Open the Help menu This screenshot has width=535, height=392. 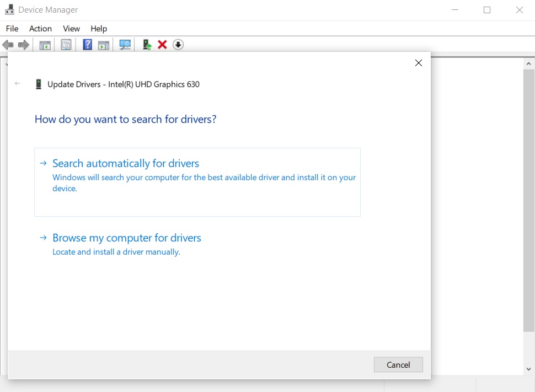point(99,29)
